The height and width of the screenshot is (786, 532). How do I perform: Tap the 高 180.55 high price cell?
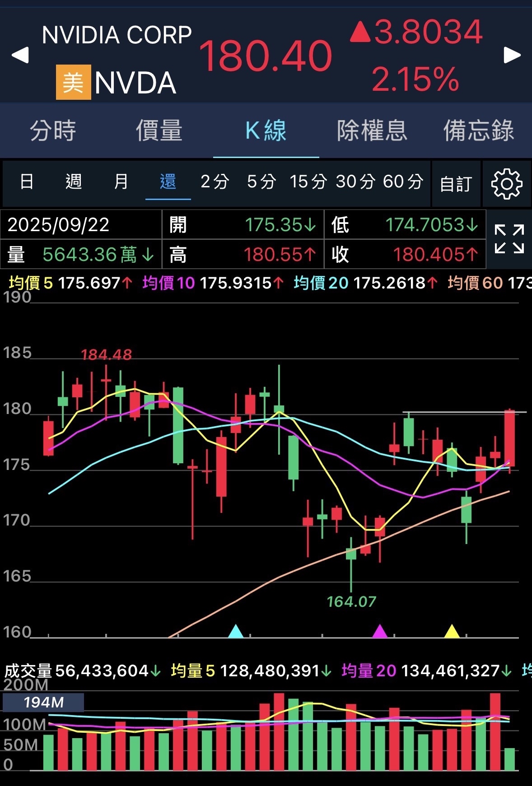(x=243, y=254)
